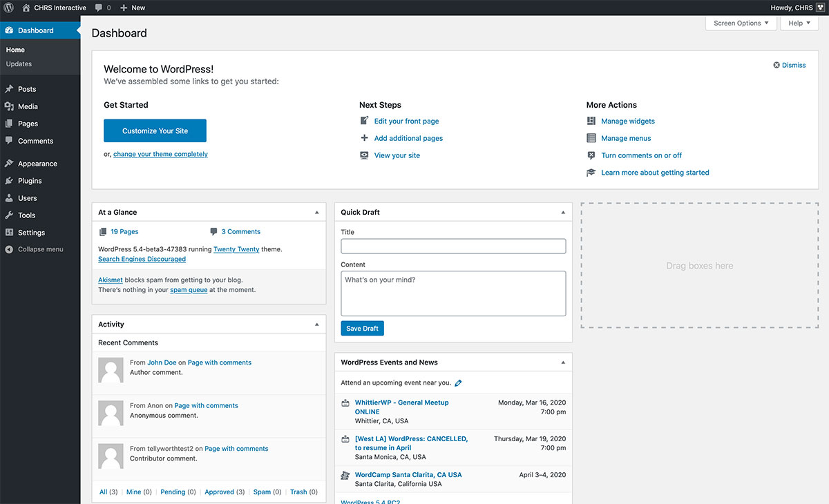Screen dimensions: 829x504
Task: Open the 19 Pages link
Action: (124, 232)
